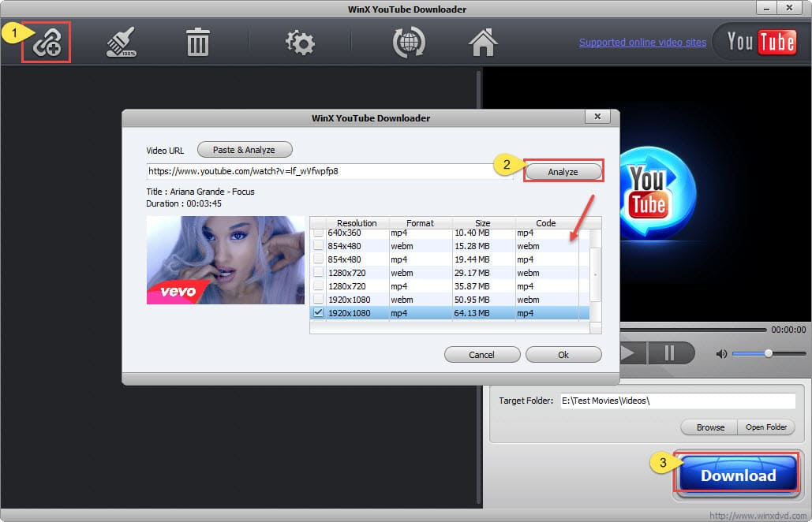Close the analyze dialog with X
812x522 pixels.
click(x=597, y=117)
